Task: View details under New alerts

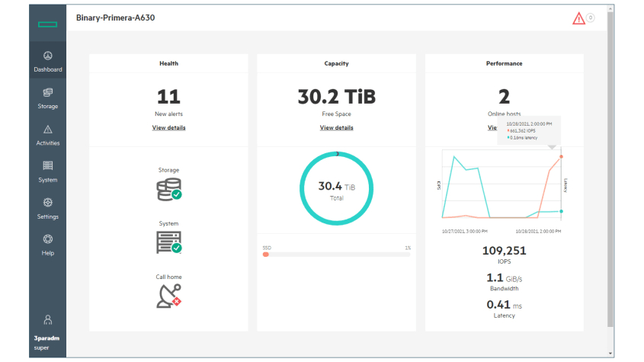Action: pos(168,128)
